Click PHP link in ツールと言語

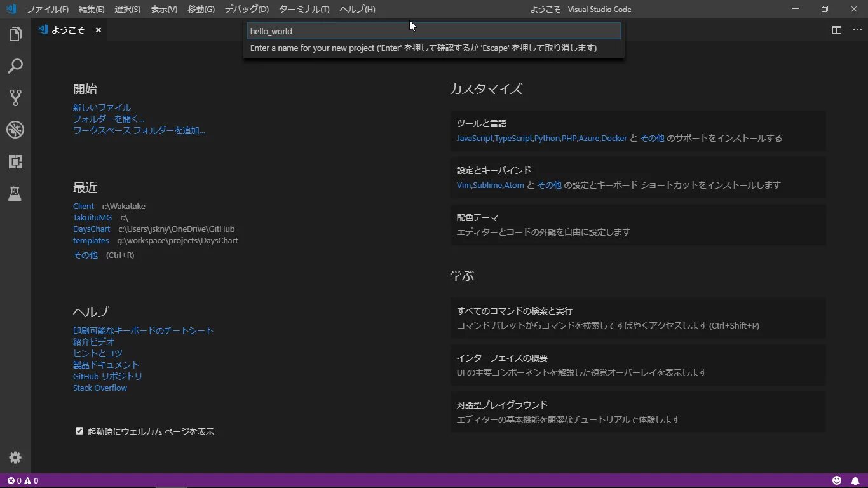569,138
